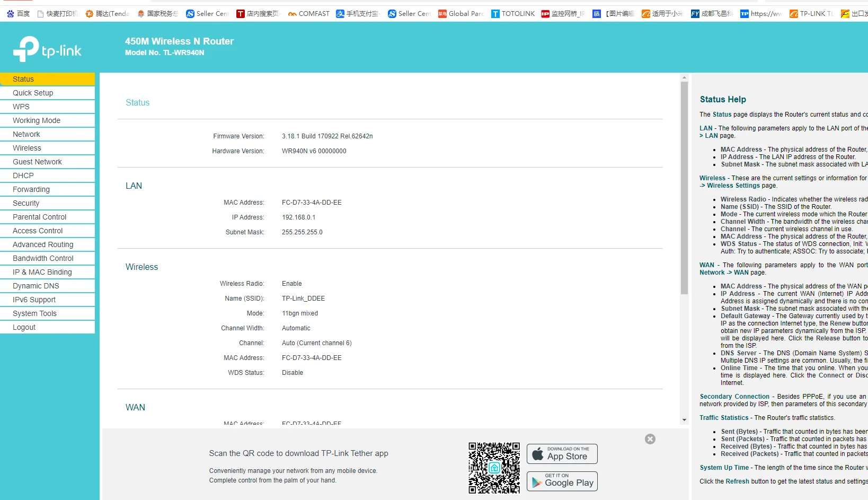This screenshot has width=868, height=500.
Task: Click the SSID value TP-Link_DDEE
Action: point(304,299)
